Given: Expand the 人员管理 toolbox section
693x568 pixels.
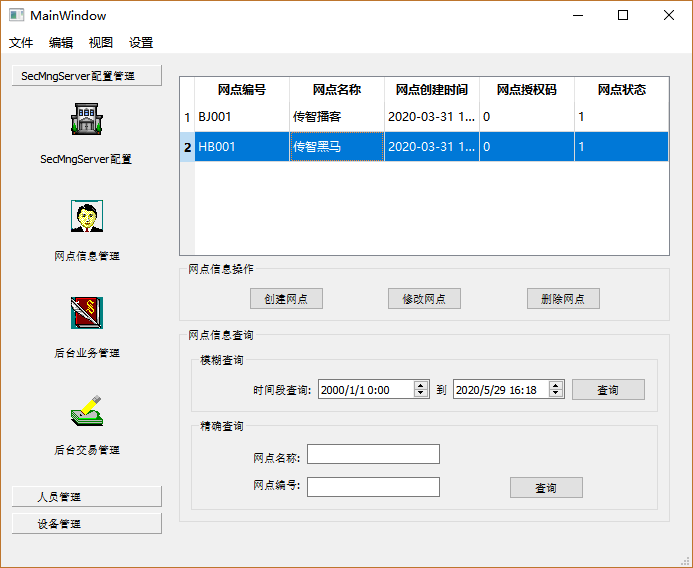Looking at the screenshot, I should click(86, 497).
